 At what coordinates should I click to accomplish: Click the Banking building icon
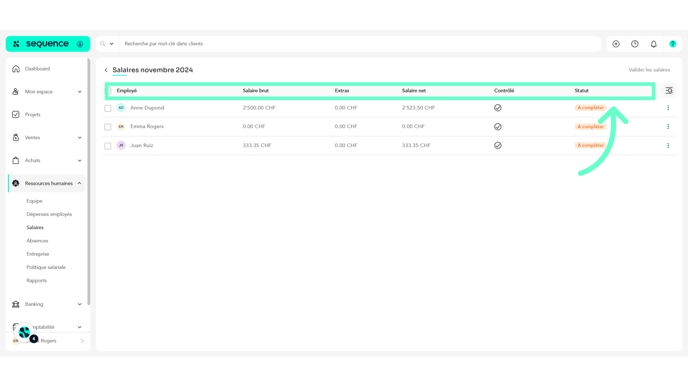click(16, 304)
